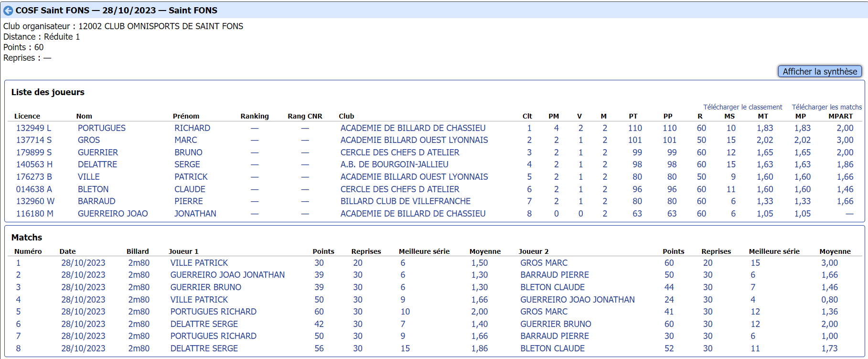Click the MPART column header
The width and height of the screenshot is (868, 359).
click(x=840, y=116)
